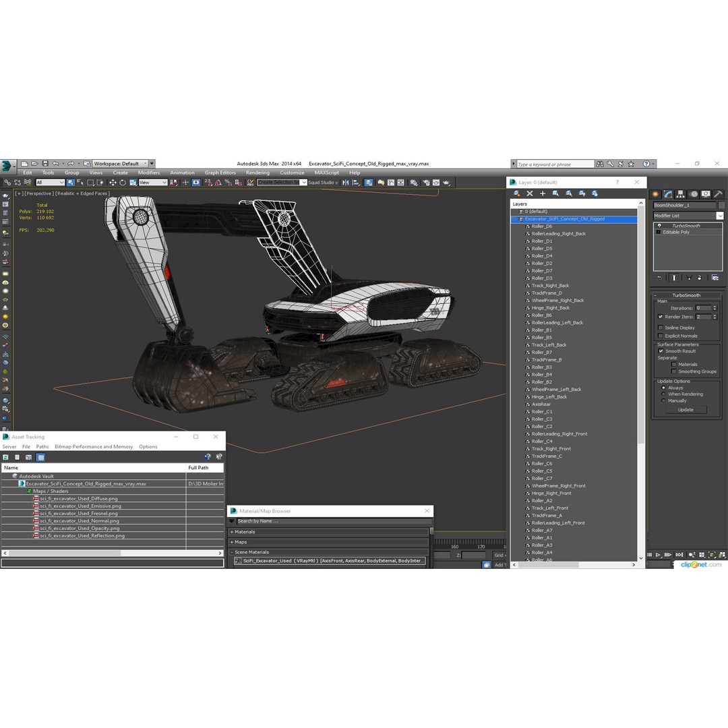Click the object color swatch beside BoomShoulder_1
The width and height of the screenshot is (728, 728).
(x=721, y=205)
